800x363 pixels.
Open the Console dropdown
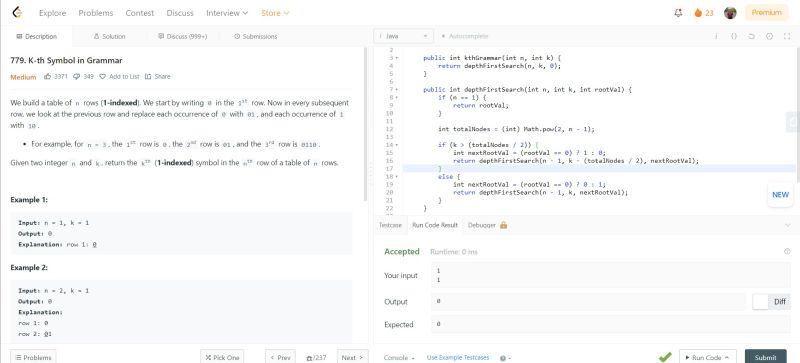[x=399, y=358]
